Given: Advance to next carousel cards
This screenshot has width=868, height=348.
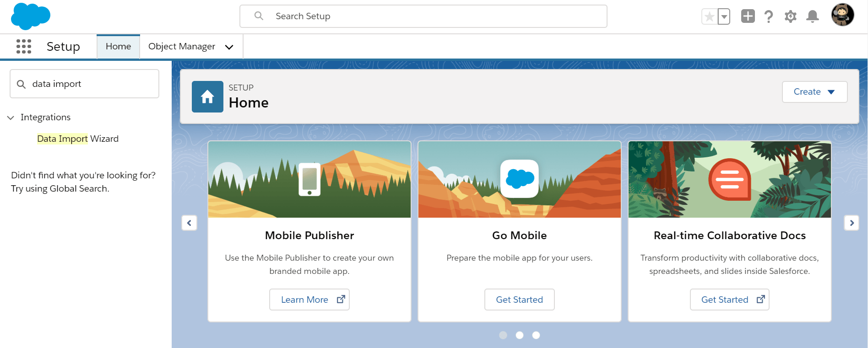Looking at the screenshot, I should pyautogui.click(x=852, y=223).
